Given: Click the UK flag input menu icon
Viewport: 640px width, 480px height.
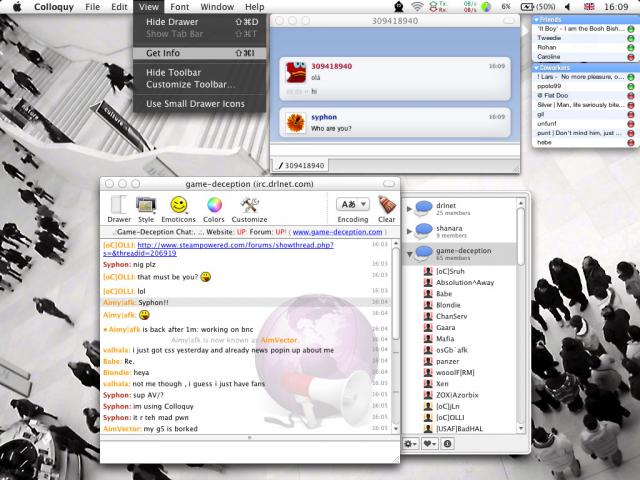Looking at the screenshot, I should click(x=589, y=7).
